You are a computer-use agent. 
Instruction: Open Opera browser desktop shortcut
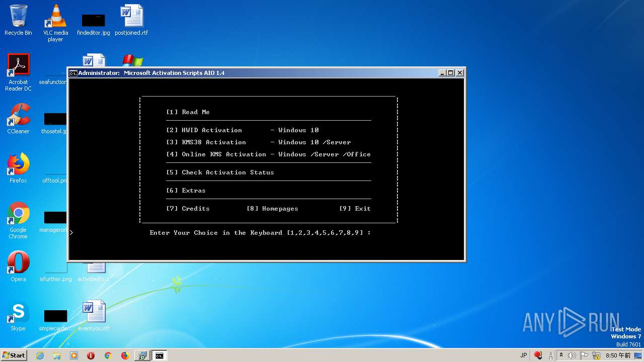click(x=18, y=266)
